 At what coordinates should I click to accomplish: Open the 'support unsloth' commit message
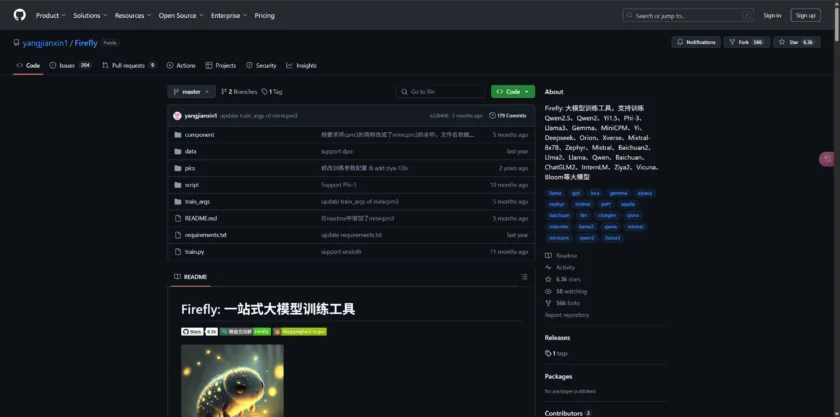[341, 251]
